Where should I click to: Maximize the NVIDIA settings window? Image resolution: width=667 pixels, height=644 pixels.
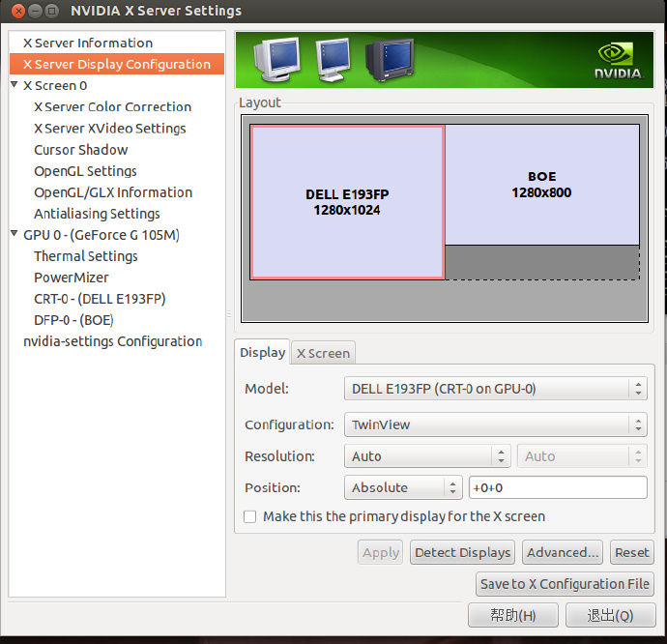pos(52,11)
